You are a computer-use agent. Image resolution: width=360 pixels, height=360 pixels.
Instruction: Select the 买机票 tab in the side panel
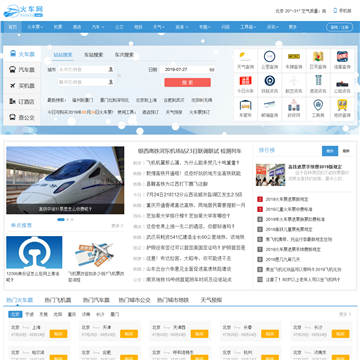[x=22, y=86]
